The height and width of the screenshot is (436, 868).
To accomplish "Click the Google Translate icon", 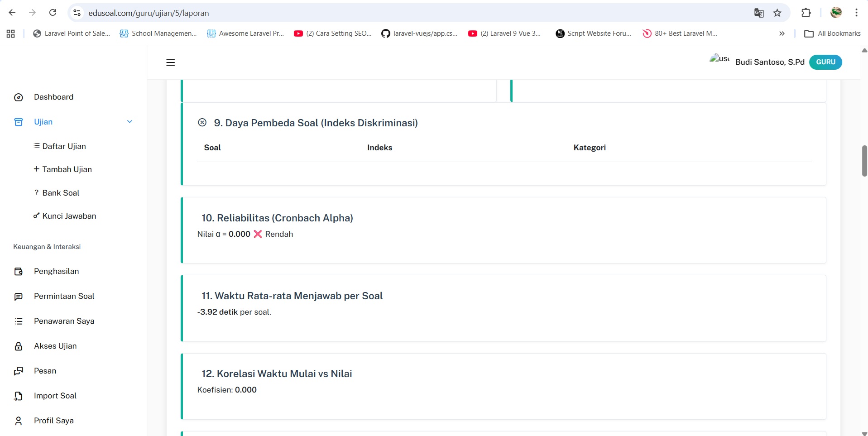I will [759, 13].
